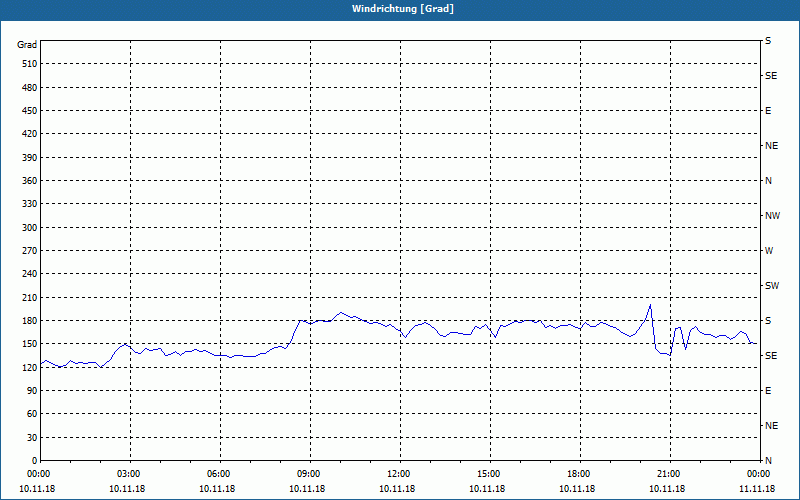Click the 90 degree axis label

pos(32,391)
